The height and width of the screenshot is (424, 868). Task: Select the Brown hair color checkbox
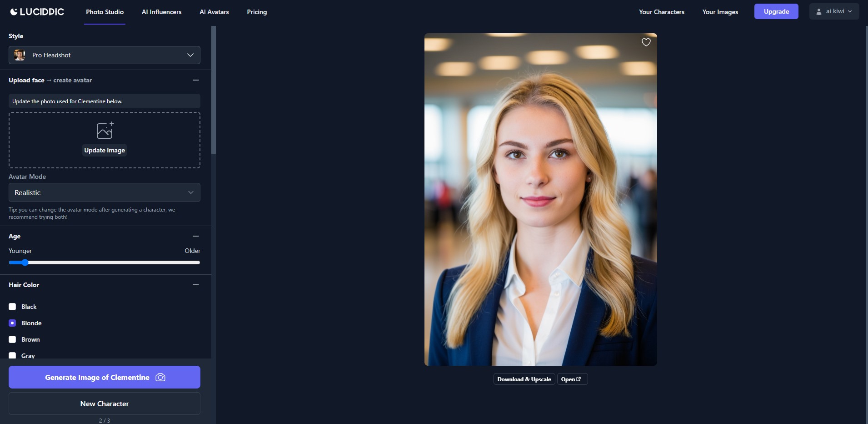12,339
